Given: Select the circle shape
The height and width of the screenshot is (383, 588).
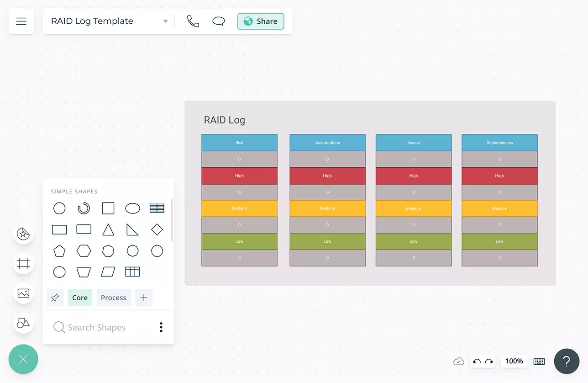Looking at the screenshot, I should click(59, 208).
